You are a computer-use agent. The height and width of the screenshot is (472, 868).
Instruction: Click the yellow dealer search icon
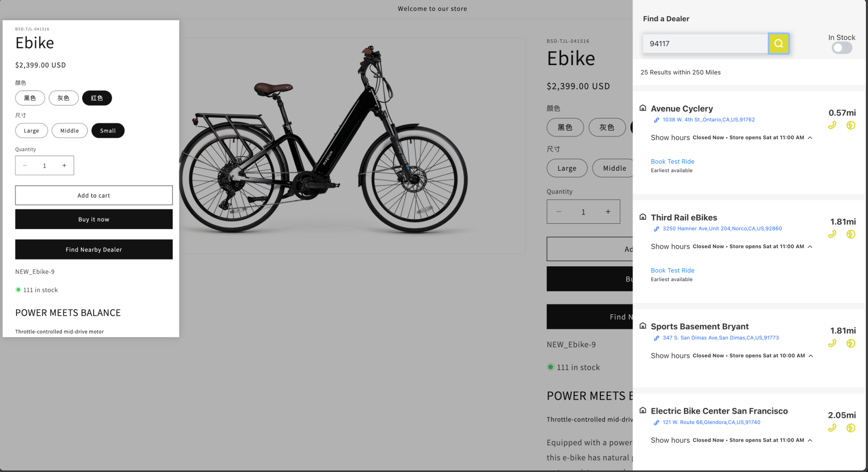[x=779, y=43]
